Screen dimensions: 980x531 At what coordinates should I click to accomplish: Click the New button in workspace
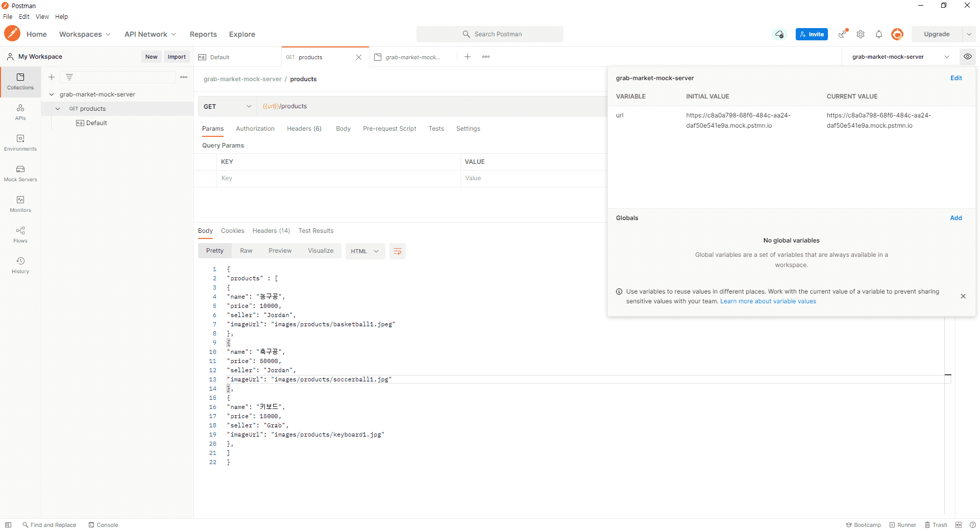[151, 57]
